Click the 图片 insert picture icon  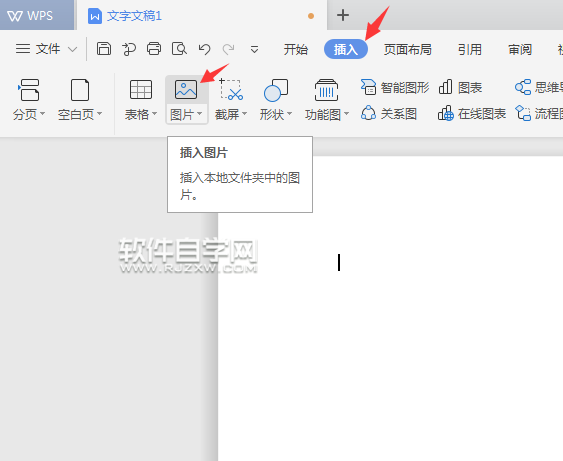tap(186, 89)
